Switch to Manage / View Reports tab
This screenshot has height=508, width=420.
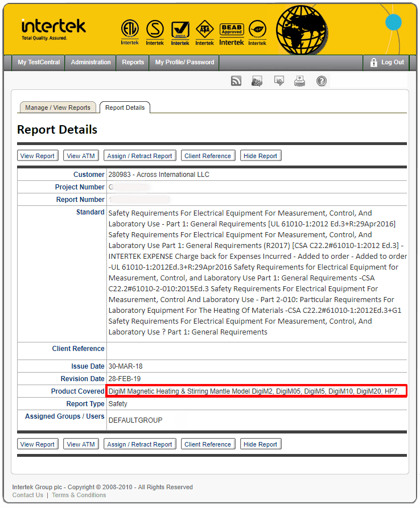[x=57, y=108]
